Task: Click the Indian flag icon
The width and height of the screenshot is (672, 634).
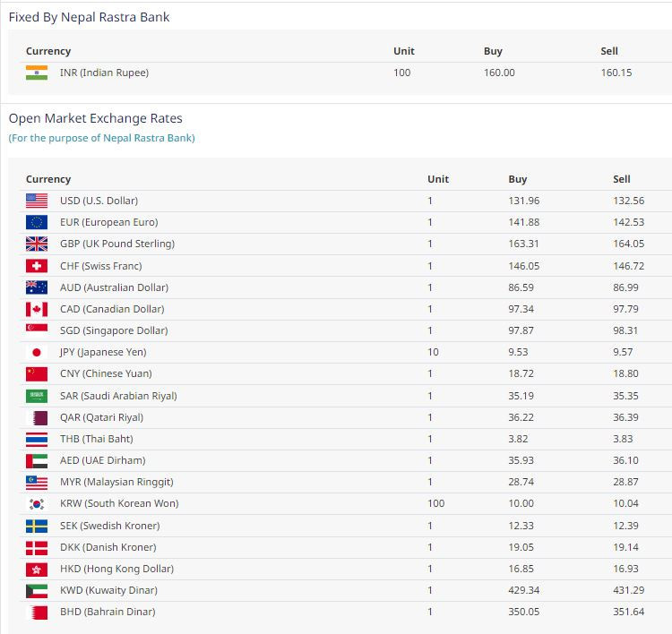Action: click(x=37, y=73)
